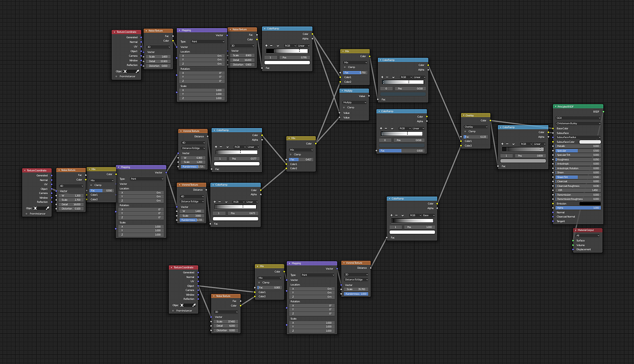Toggle Clamp in Mix node with Fac 0.083
Screen dimensions: 634x364
260,283
